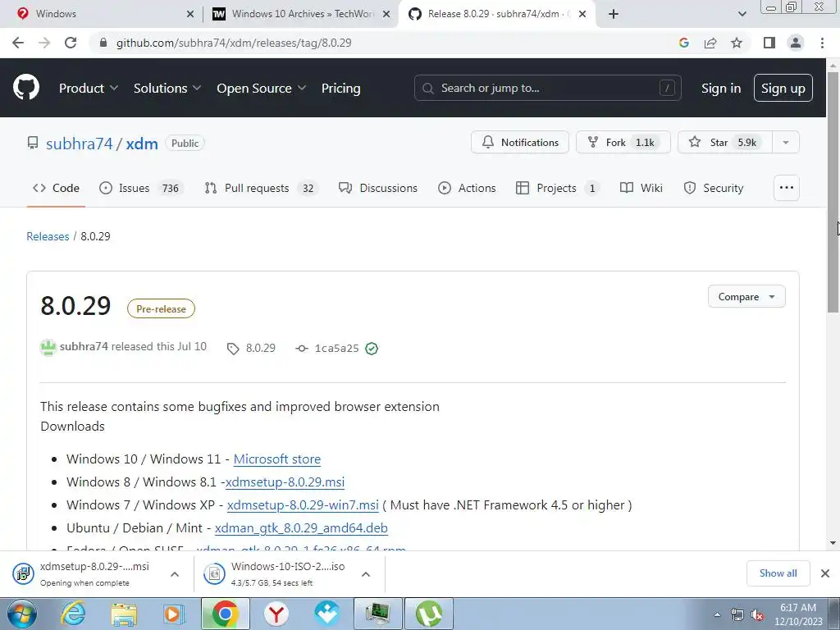
Task: Go to Releases breadcrumb link
Action: 48,236
